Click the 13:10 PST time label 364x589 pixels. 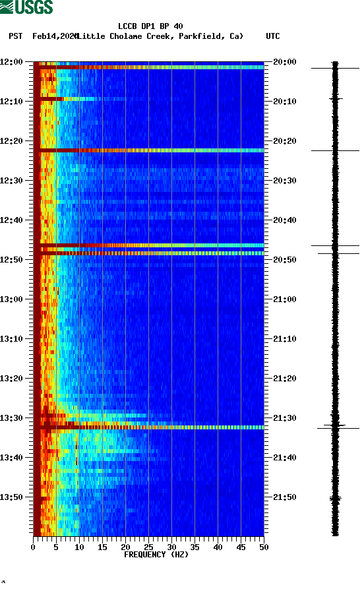click(x=11, y=339)
